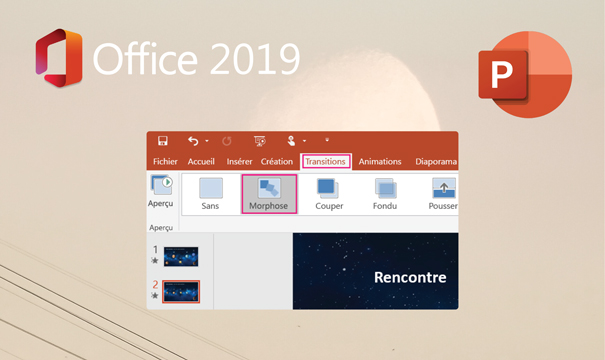The height and width of the screenshot is (360, 605).
Task: Click transition star under slide 1
Action: pyautogui.click(x=155, y=260)
